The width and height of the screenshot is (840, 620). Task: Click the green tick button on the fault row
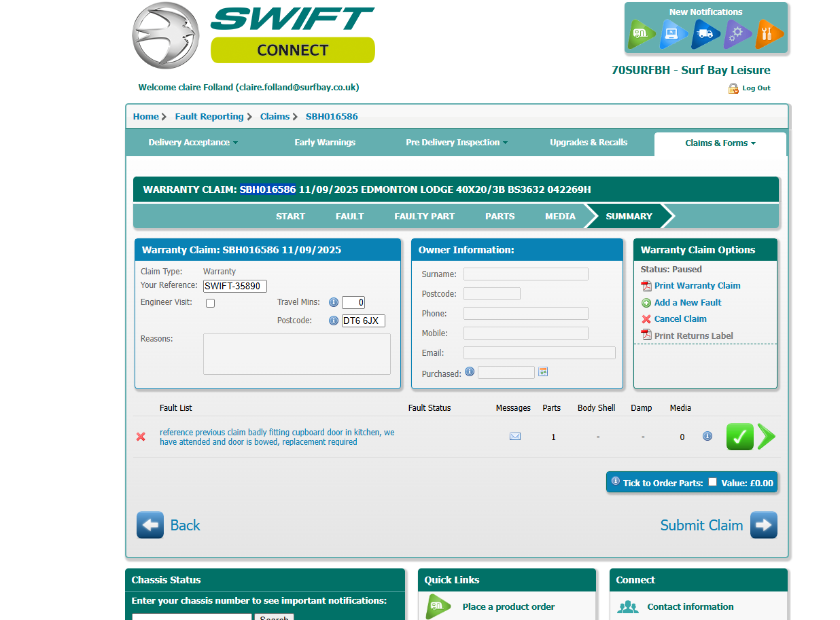click(740, 437)
